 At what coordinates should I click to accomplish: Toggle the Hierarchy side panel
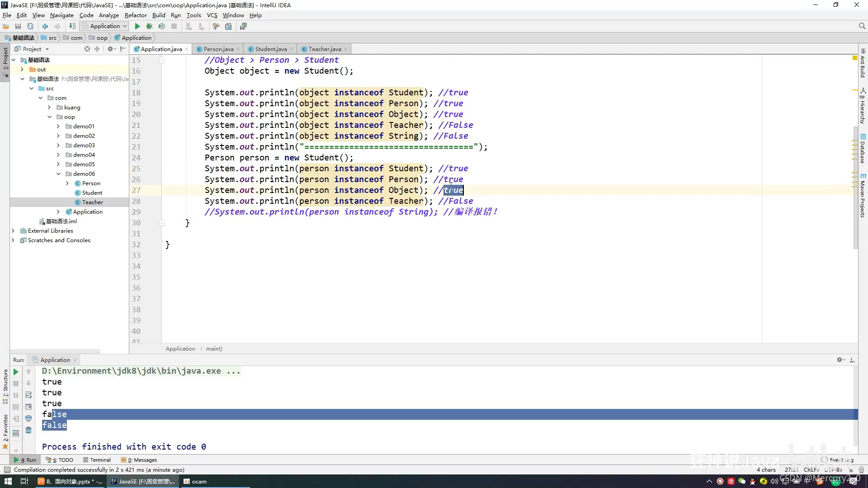pos(863,106)
